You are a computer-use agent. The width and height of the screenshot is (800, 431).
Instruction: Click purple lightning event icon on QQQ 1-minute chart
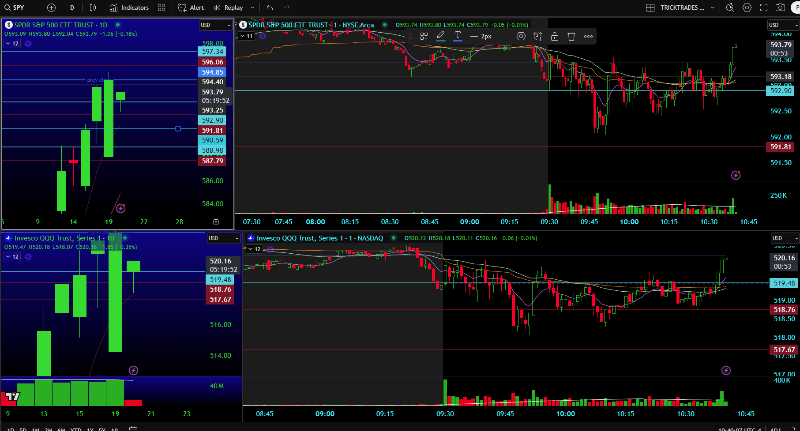click(x=726, y=370)
